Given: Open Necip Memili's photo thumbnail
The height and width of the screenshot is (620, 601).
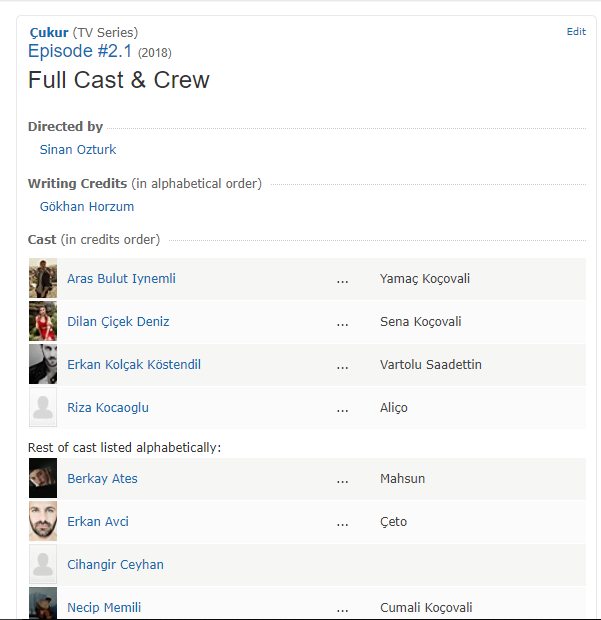Looking at the screenshot, I should (x=43, y=603).
